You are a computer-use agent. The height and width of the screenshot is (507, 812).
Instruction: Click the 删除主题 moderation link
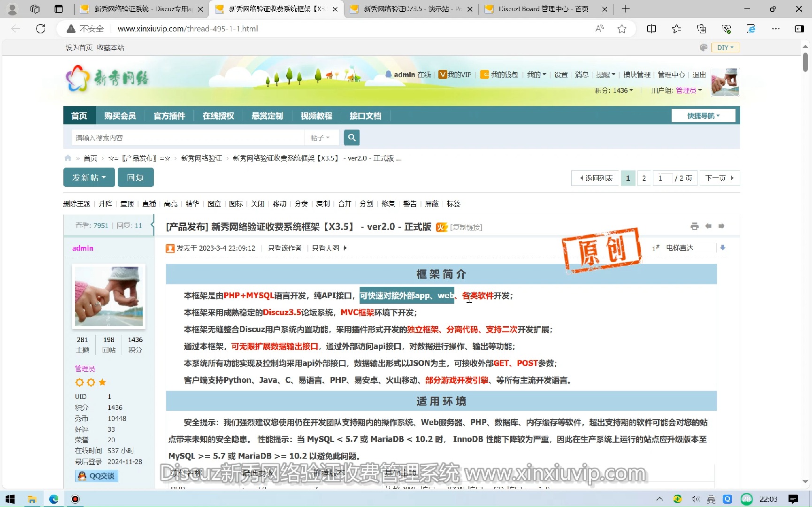click(77, 204)
